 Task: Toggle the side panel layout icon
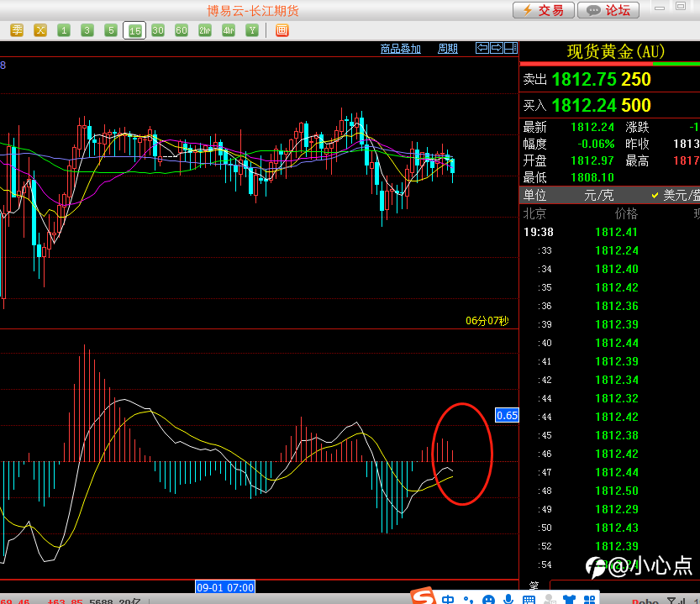pos(511,48)
